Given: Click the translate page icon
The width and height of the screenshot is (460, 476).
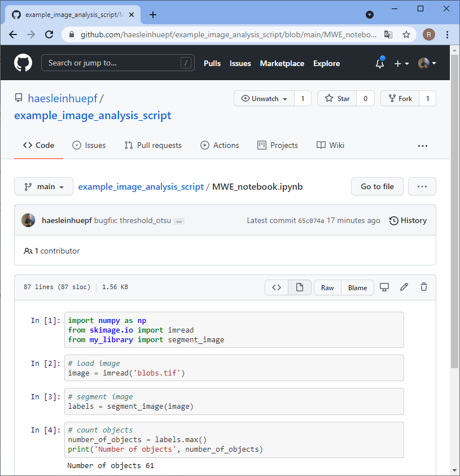Looking at the screenshot, I should pyautogui.click(x=388, y=34).
